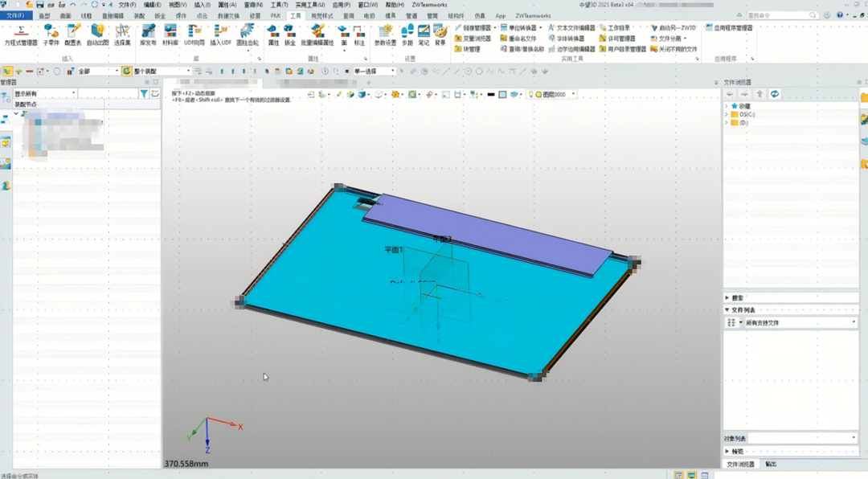The height and width of the screenshot is (479, 868).
Task: Click the refresh icon in 文件浏览器 panel
Action: click(774, 94)
